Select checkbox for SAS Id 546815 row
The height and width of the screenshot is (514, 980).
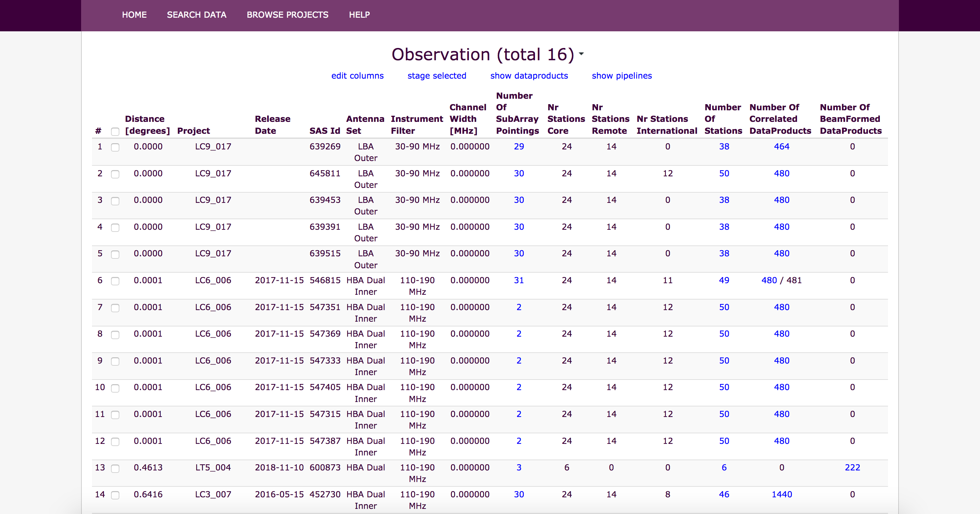(x=115, y=281)
